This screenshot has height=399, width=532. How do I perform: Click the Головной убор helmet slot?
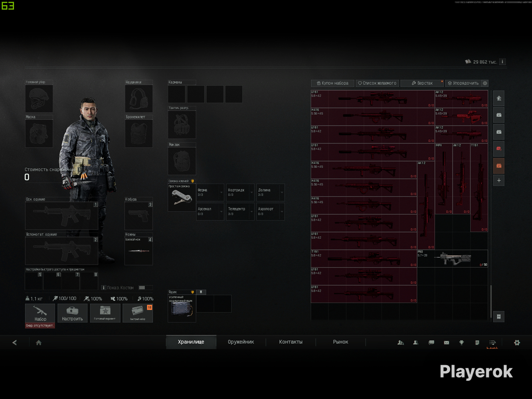pyautogui.click(x=39, y=98)
